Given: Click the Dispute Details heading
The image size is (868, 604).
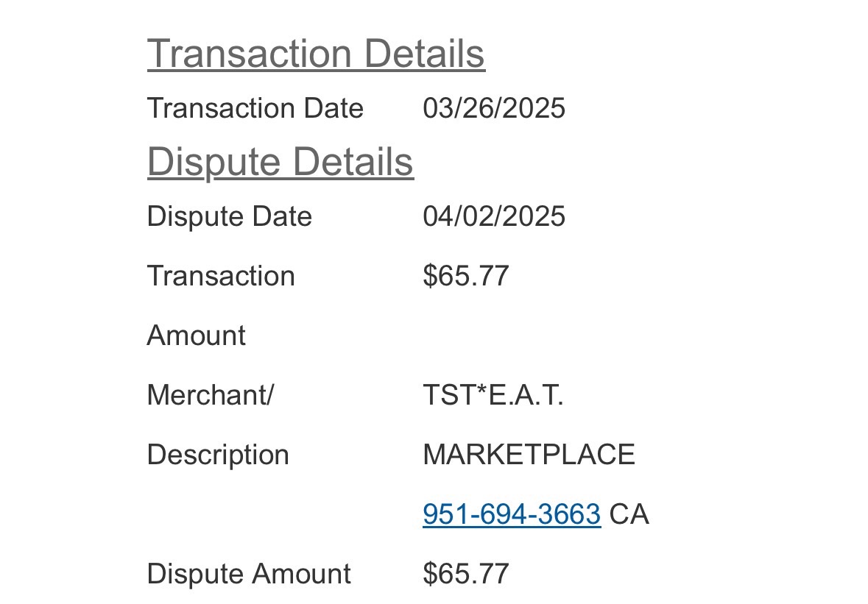Looking at the screenshot, I should tap(280, 162).
